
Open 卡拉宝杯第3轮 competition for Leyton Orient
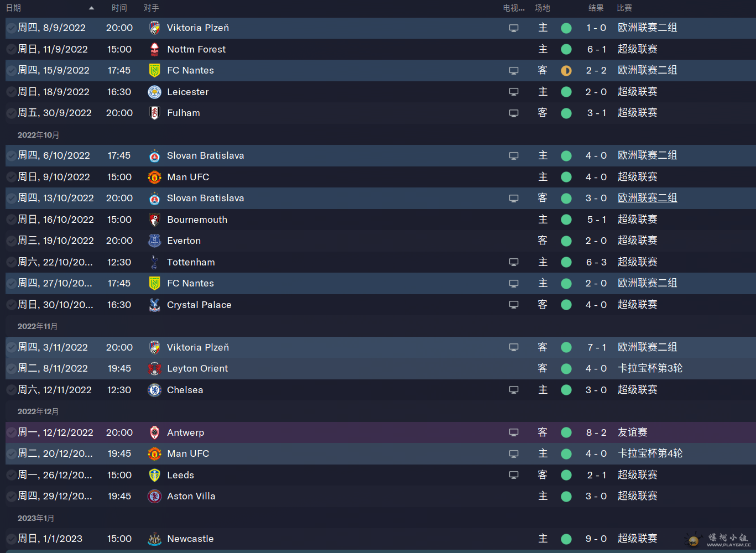click(650, 368)
